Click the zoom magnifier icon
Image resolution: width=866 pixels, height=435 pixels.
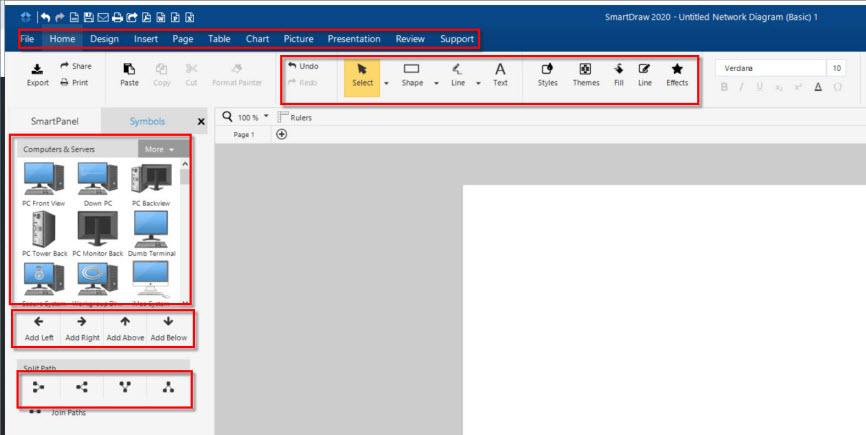[x=227, y=116]
